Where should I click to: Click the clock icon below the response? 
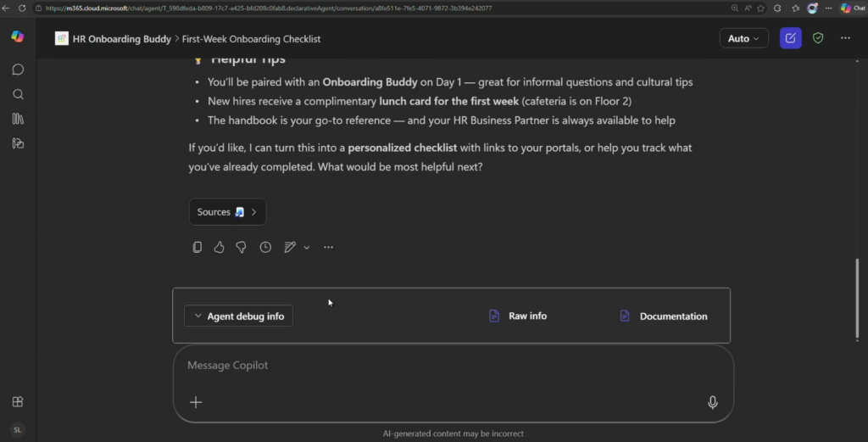click(x=265, y=247)
